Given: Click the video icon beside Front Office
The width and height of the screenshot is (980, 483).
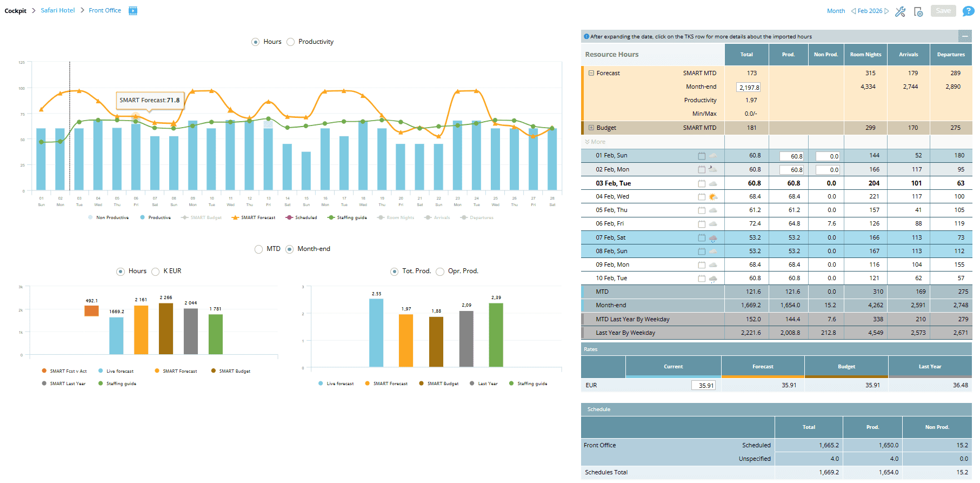Looking at the screenshot, I should click(133, 11).
